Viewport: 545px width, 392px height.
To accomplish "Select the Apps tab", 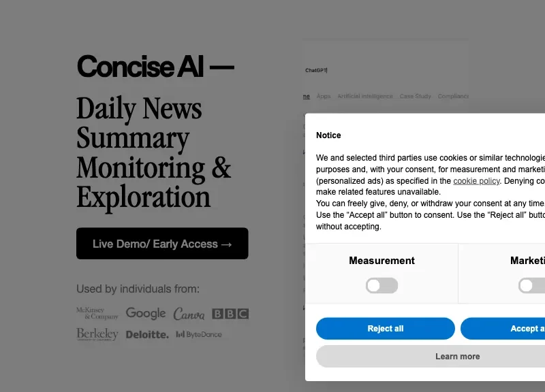I will tap(323, 96).
